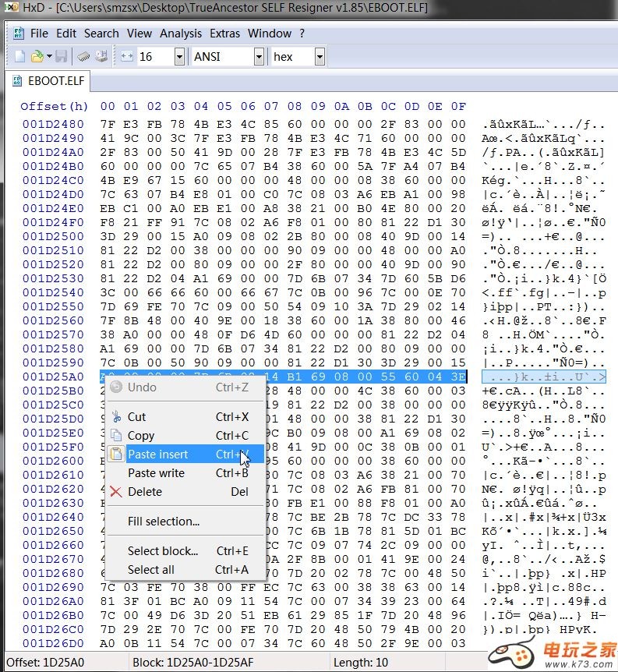Open the bytes per row dropdown showing 16

click(x=179, y=56)
